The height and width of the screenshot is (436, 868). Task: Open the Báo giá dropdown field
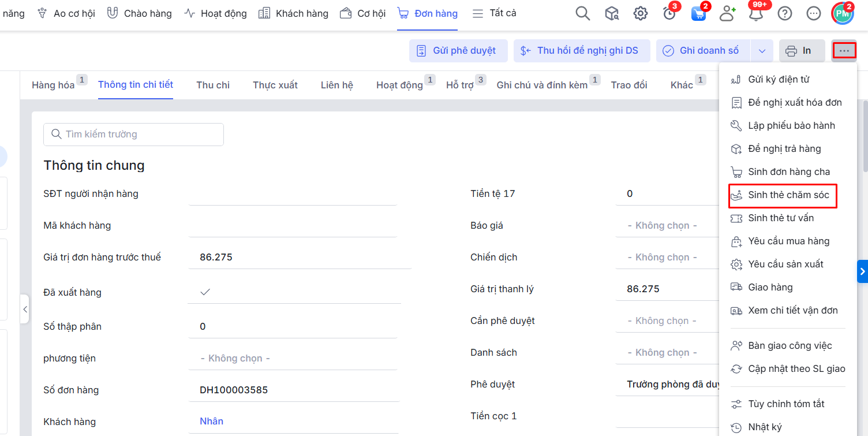pos(663,226)
